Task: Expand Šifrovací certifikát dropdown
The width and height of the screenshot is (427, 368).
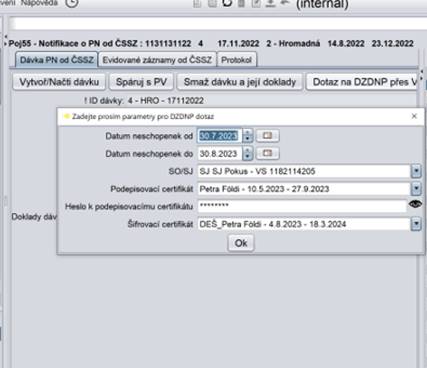Action: tap(416, 224)
